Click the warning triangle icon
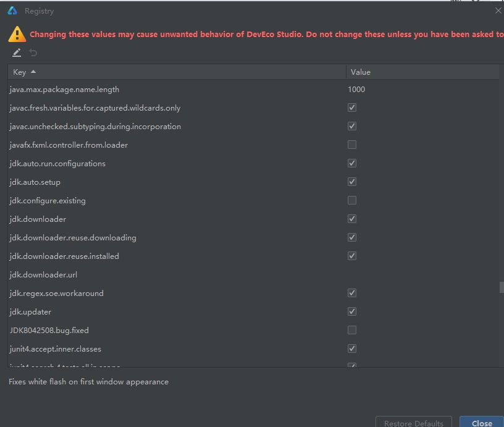 17,34
